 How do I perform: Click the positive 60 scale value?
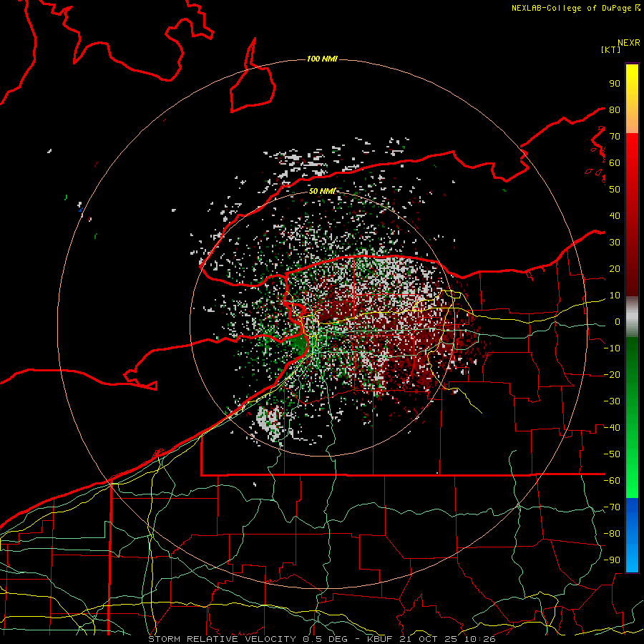615,162
